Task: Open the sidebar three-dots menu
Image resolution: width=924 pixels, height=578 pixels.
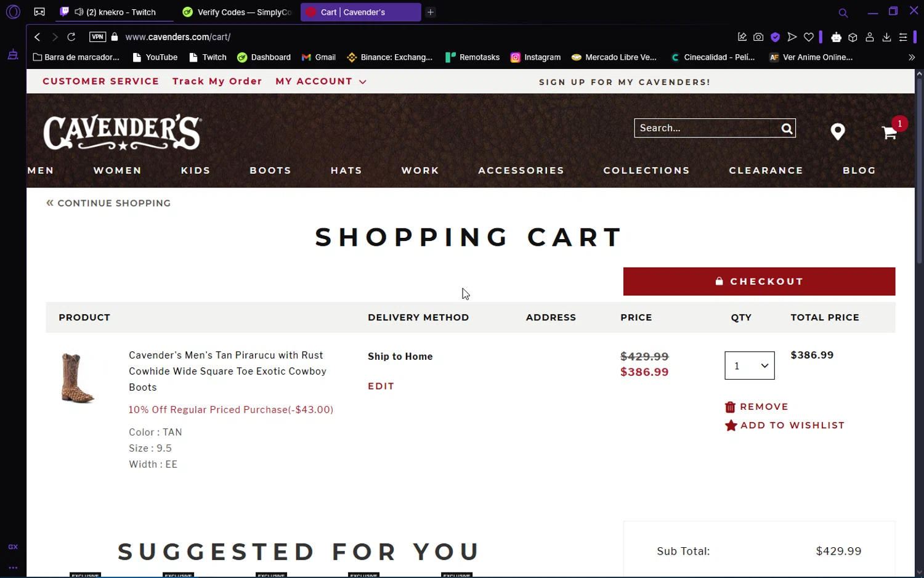Action: click(x=13, y=568)
